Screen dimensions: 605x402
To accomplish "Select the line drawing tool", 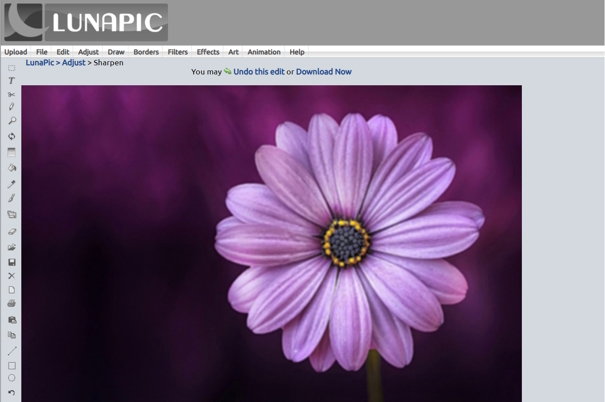I will (x=12, y=351).
